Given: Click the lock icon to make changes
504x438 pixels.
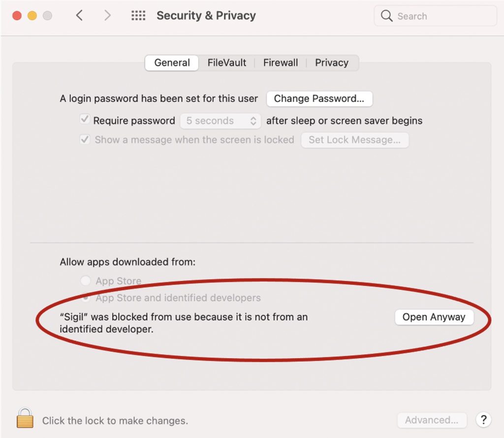Looking at the screenshot, I should pos(25,418).
